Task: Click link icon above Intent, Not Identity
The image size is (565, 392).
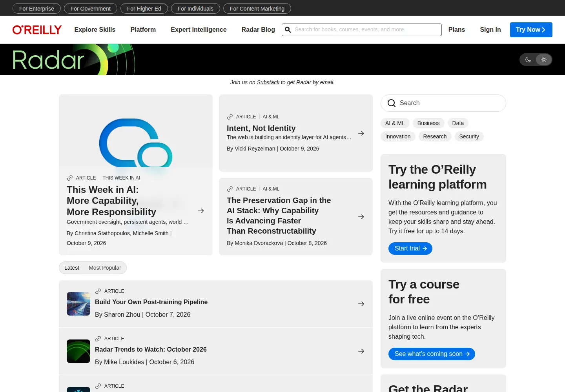Action: 230,117
